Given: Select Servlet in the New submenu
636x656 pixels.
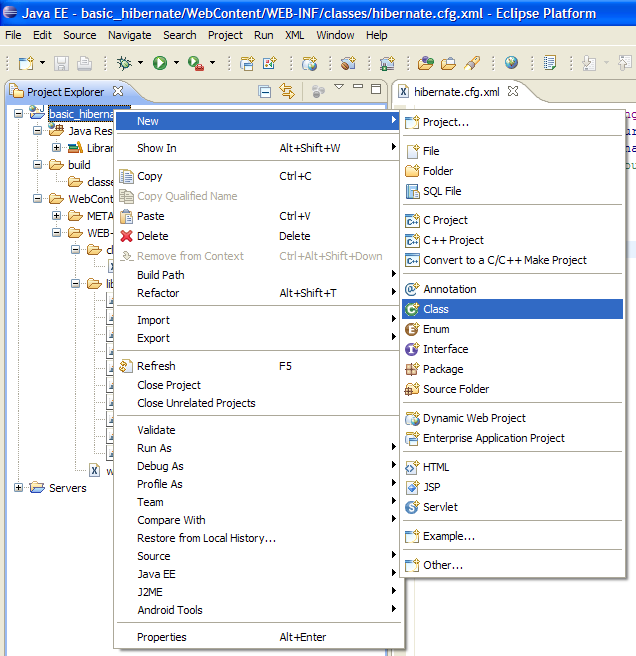Looking at the screenshot, I should [x=512, y=507].
